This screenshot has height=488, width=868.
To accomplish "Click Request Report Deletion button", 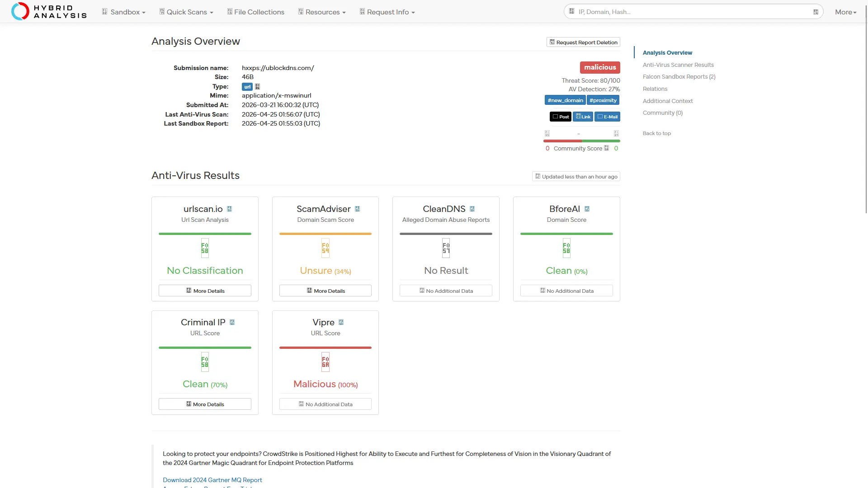I will [x=583, y=42].
